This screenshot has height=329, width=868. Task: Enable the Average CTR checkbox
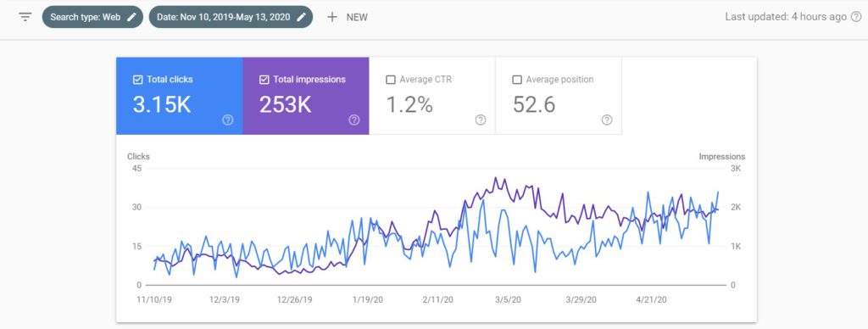coord(390,80)
